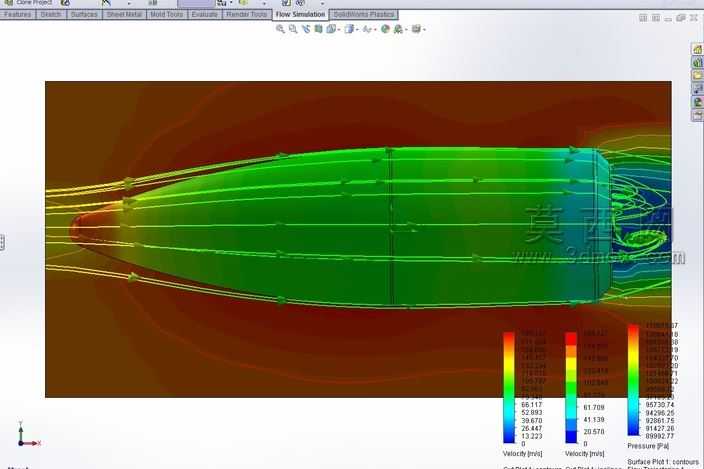Open the SolidWorks Plastics tab
The image size is (704, 469).
(x=363, y=14)
